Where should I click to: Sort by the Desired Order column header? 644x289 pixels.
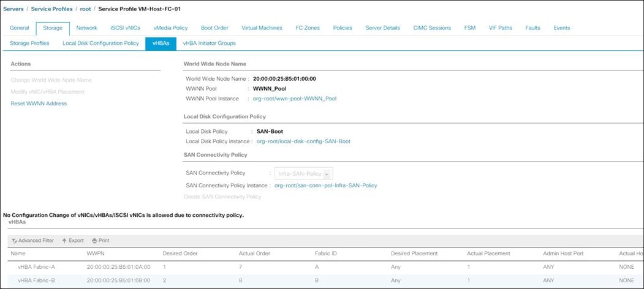pyautogui.click(x=180, y=253)
